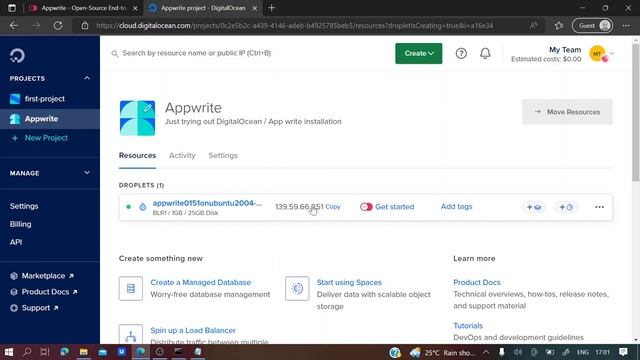Open the action center notification icon
The width and height of the screenshot is (640, 360).
(x=623, y=352)
